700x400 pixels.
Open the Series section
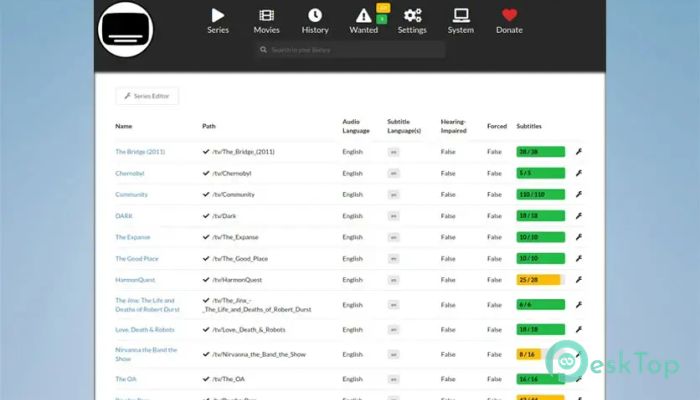pyautogui.click(x=218, y=21)
